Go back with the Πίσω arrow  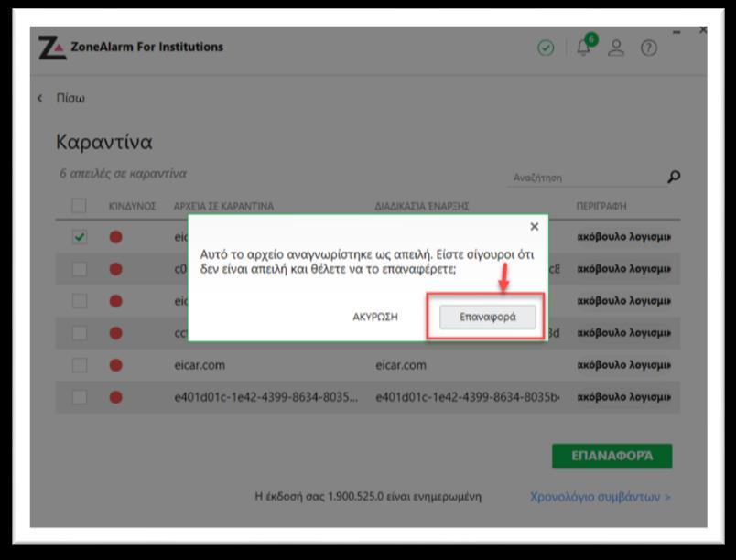pos(40,98)
